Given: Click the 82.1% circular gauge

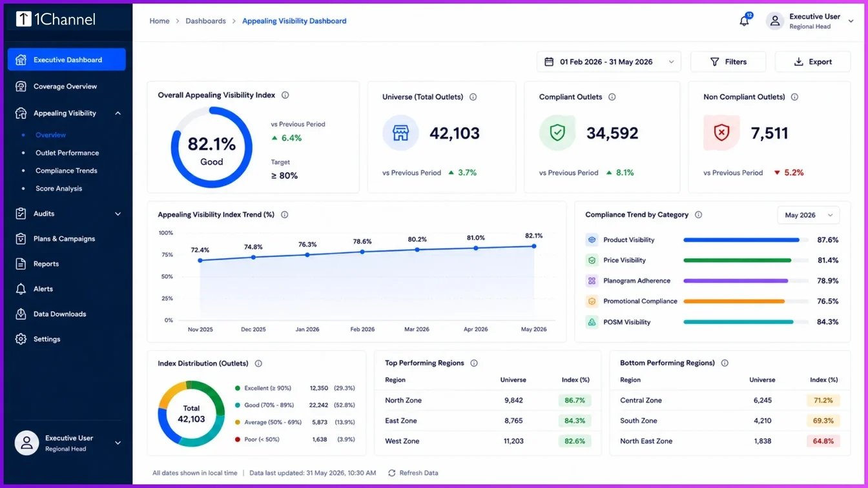Looking at the screenshot, I should pos(211,148).
